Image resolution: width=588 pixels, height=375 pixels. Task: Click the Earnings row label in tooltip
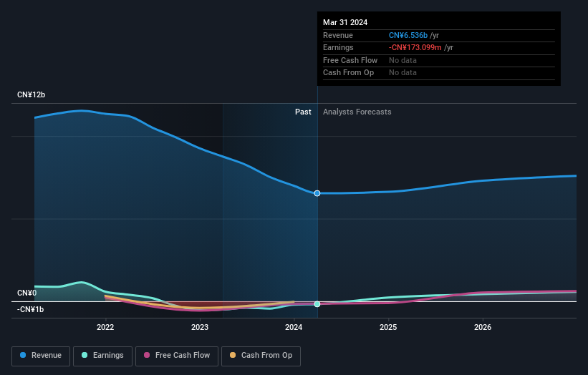tap(338, 47)
